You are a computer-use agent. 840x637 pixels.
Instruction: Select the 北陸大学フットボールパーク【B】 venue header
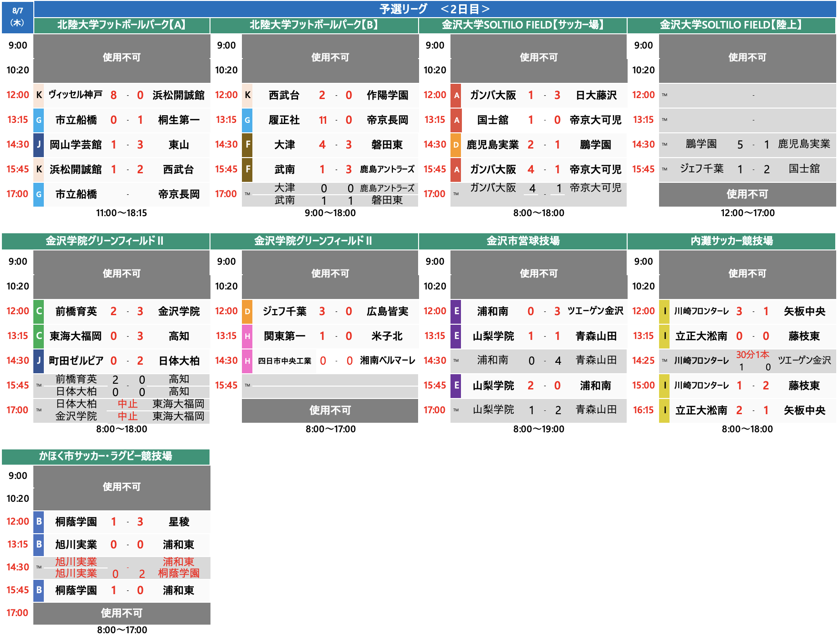click(x=314, y=25)
